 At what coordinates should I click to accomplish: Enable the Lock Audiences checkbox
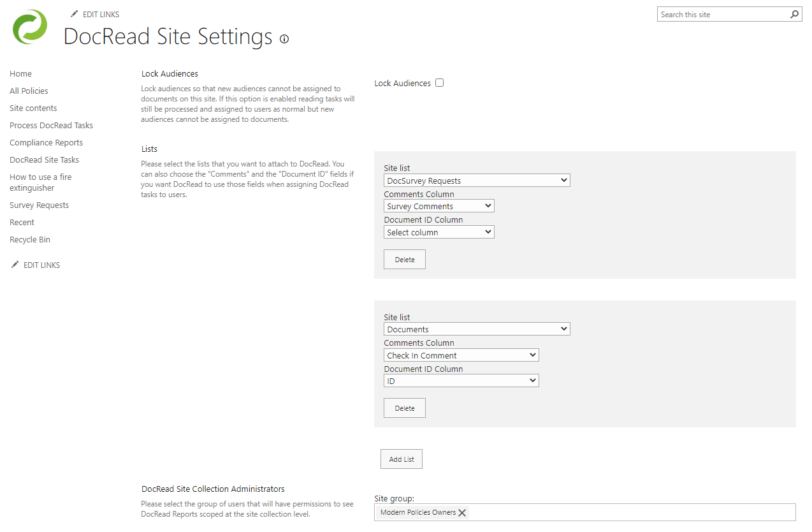pos(439,83)
